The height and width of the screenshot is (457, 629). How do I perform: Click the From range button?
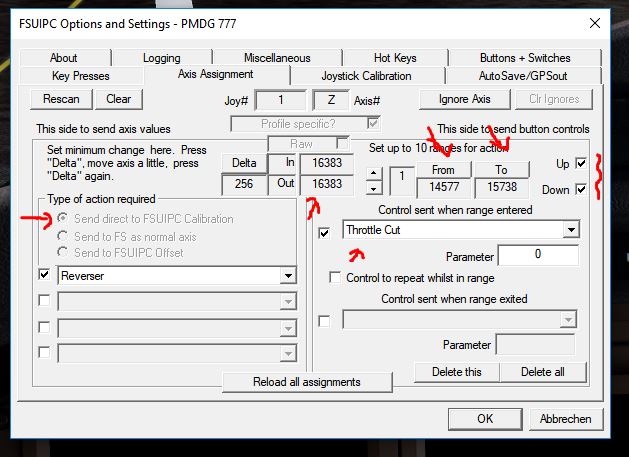[443, 170]
